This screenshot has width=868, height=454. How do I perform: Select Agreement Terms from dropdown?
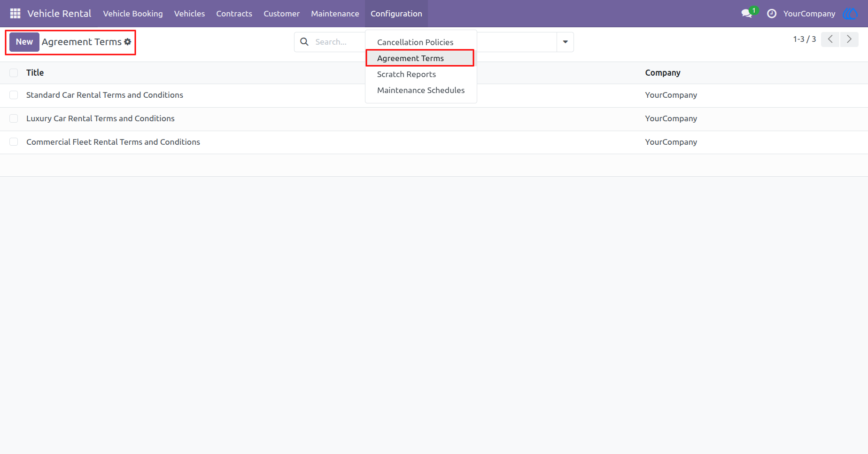point(421,58)
